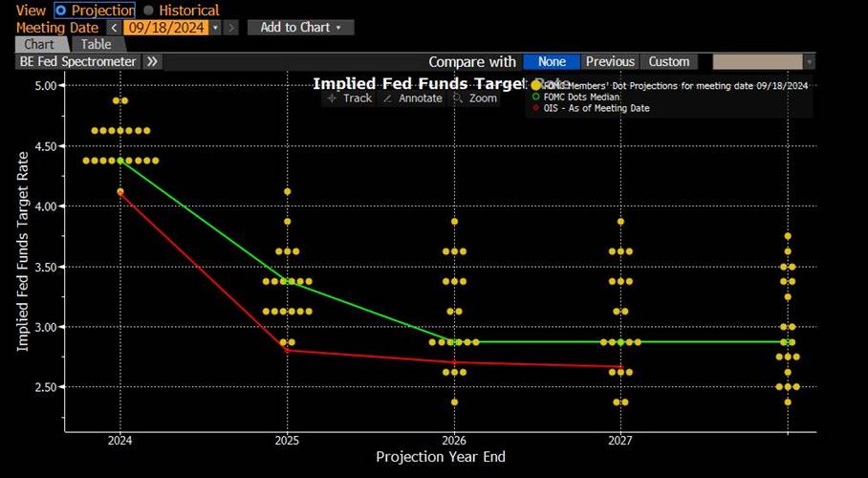
Task: Select the Historical view radio button
Action: pos(148,10)
